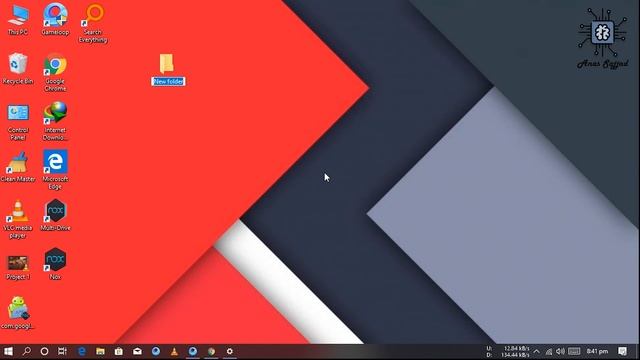Click the New folder yellow folder icon

(x=167, y=63)
